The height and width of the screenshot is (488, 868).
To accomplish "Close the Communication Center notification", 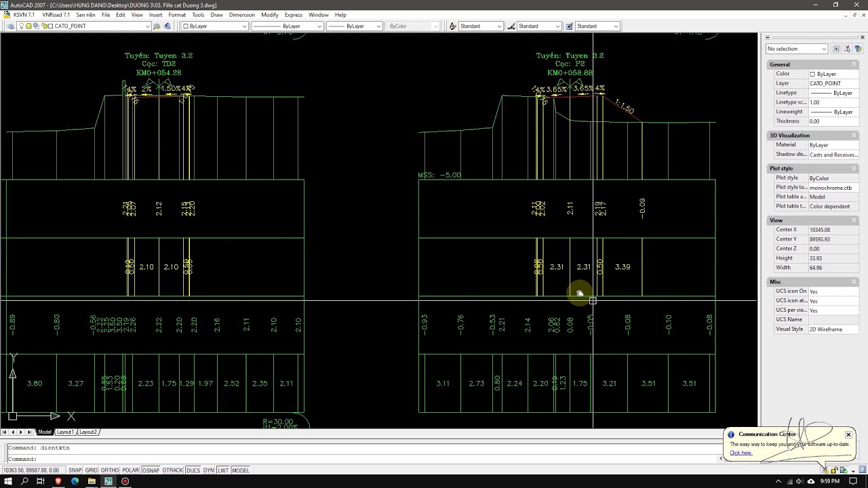I will coord(848,434).
